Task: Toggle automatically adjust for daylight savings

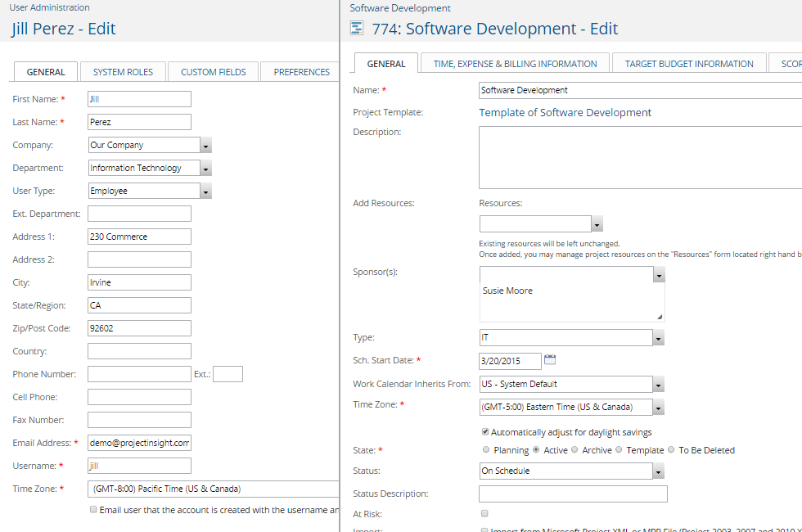Action: pos(484,431)
